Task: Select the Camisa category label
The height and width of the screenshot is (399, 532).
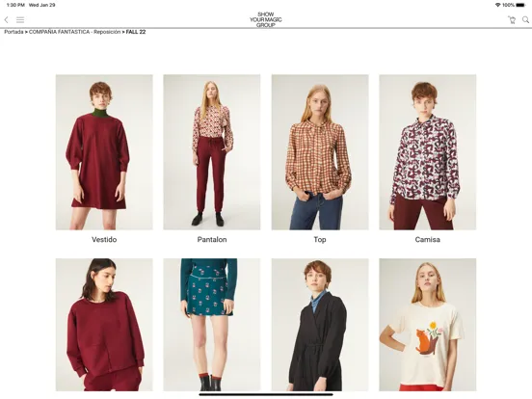Action: pos(428,240)
